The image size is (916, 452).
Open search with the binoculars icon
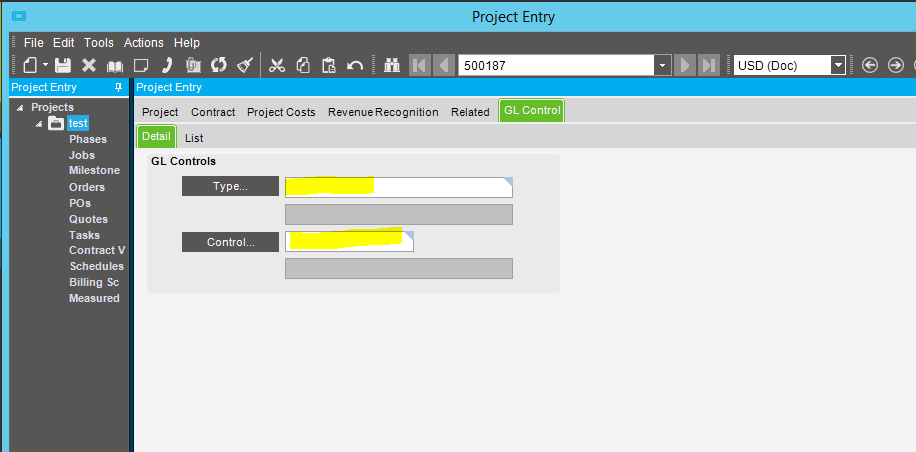click(x=391, y=65)
